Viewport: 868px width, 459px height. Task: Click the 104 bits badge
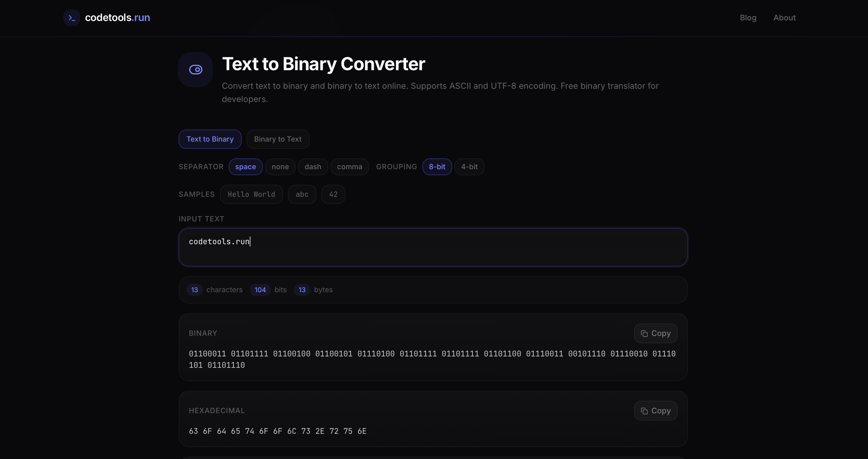click(x=260, y=289)
